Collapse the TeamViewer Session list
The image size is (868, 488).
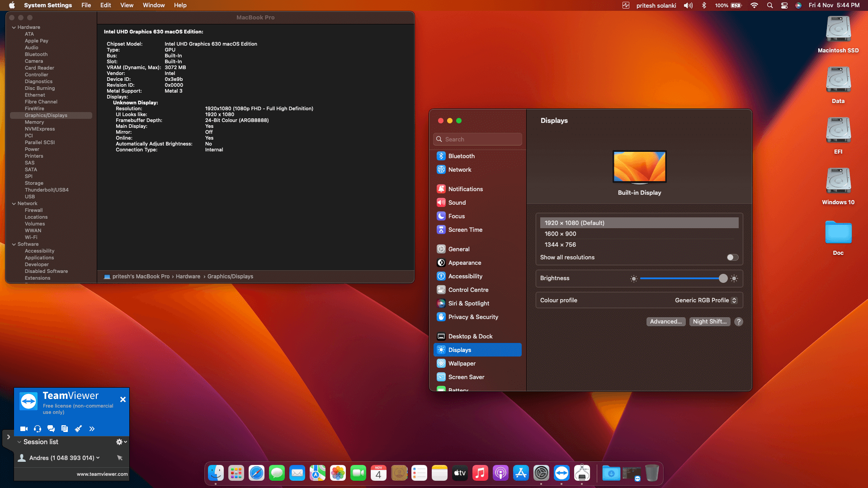click(x=19, y=442)
